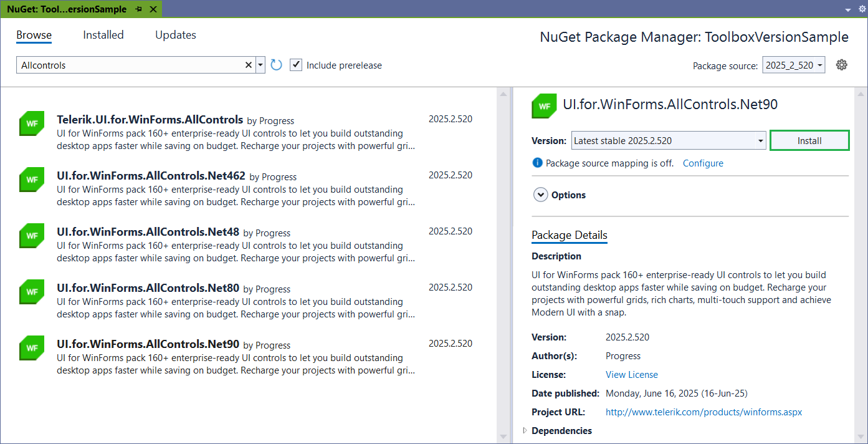Open the Package source dropdown

(x=794, y=65)
